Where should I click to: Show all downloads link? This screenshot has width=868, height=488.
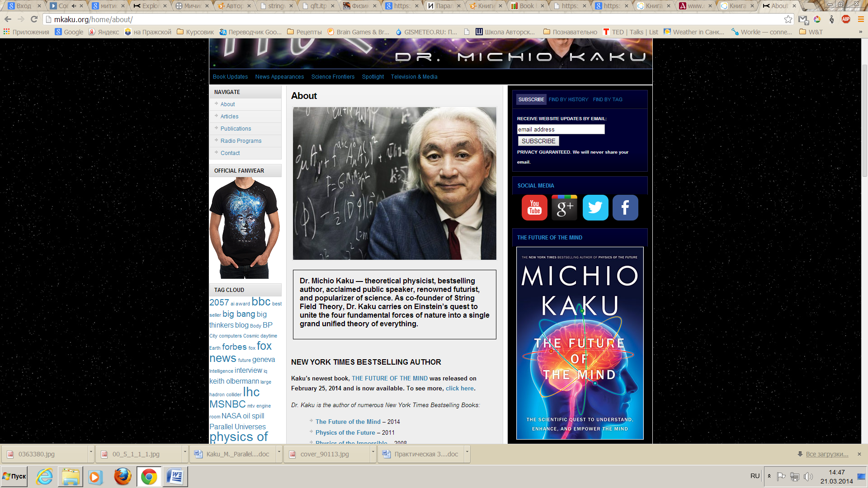pos(827,454)
